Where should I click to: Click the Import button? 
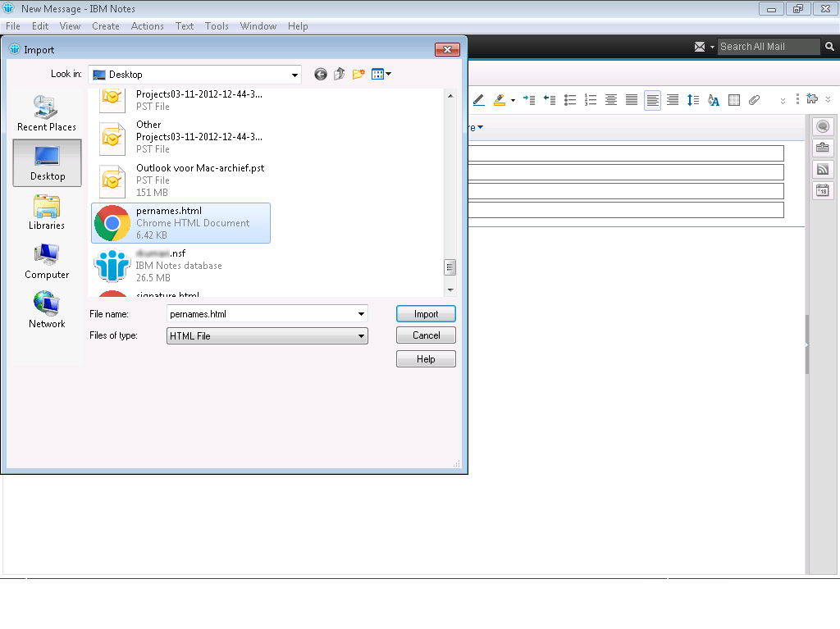click(426, 314)
